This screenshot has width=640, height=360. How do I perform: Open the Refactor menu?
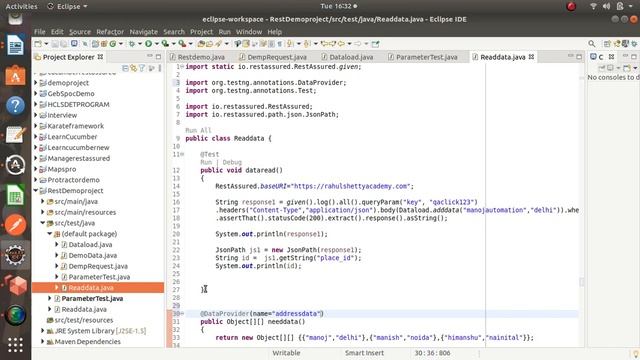point(110,31)
